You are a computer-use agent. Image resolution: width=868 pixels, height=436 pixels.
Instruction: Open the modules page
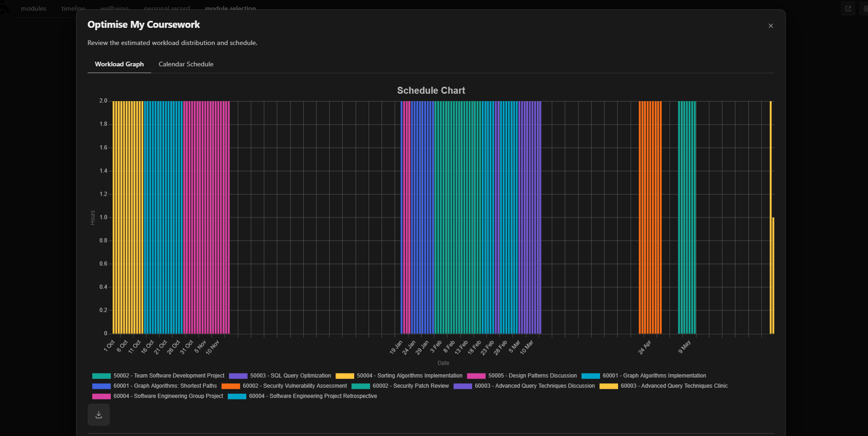coord(33,8)
